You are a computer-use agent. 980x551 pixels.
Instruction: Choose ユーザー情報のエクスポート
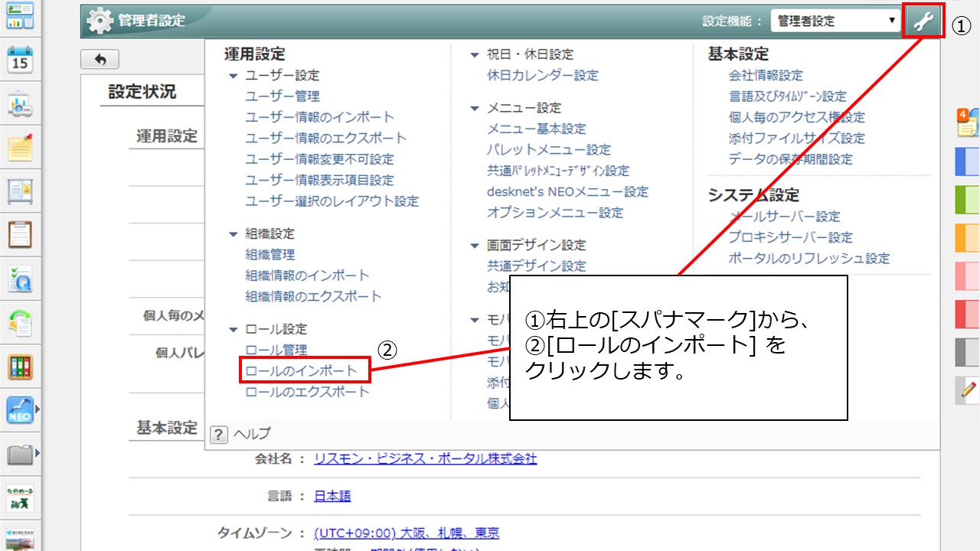pos(326,139)
